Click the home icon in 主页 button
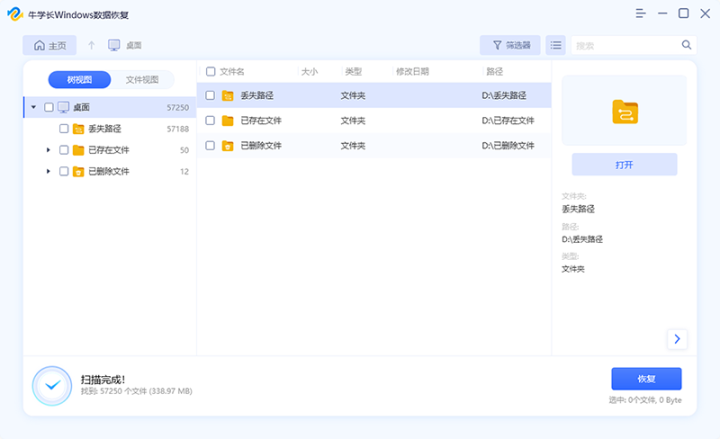Image resolution: width=720 pixels, height=439 pixels. [x=39, y=45]
